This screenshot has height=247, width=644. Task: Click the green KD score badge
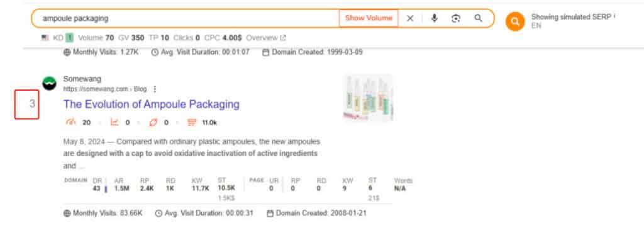(x=70, y=38)
